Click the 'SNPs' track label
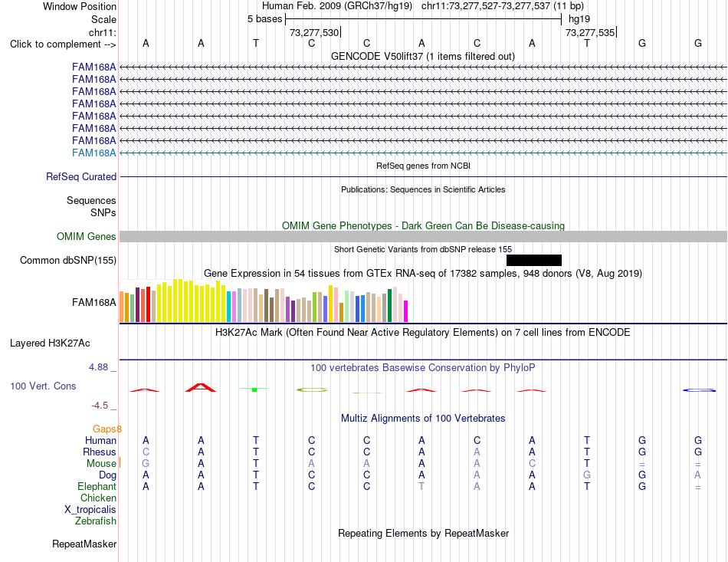Image resolution: width=728 pixels, height=562 pixels. [103, 212]
